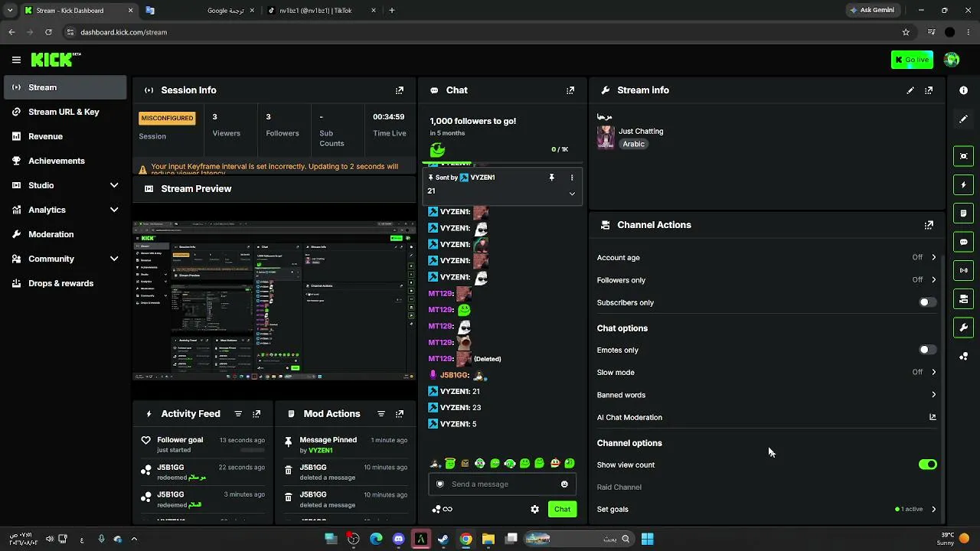
Task: Open Banned words list
Action: click(766, 395)
